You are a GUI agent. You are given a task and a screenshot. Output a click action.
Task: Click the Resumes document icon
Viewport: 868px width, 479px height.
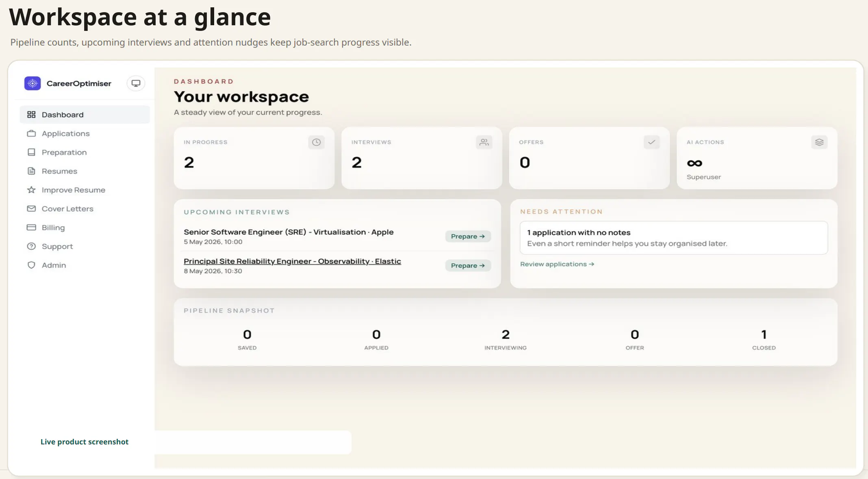click(x=31, y=171)
